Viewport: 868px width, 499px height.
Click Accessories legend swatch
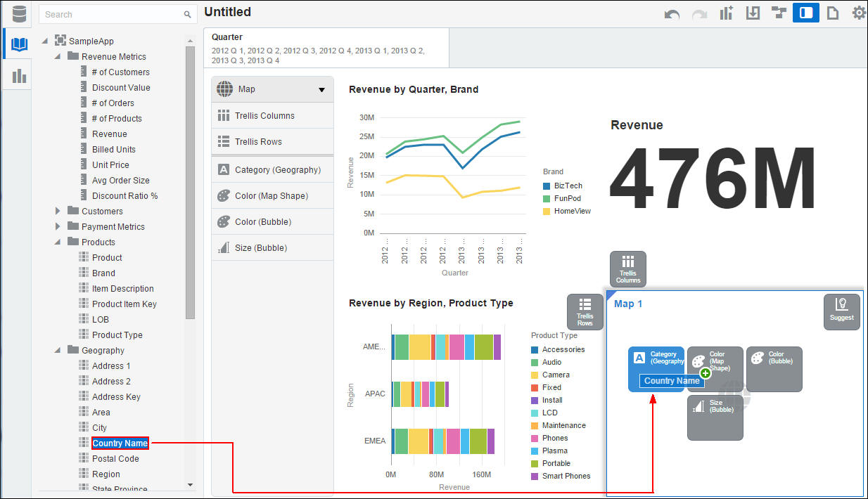[x=535, y=350]
